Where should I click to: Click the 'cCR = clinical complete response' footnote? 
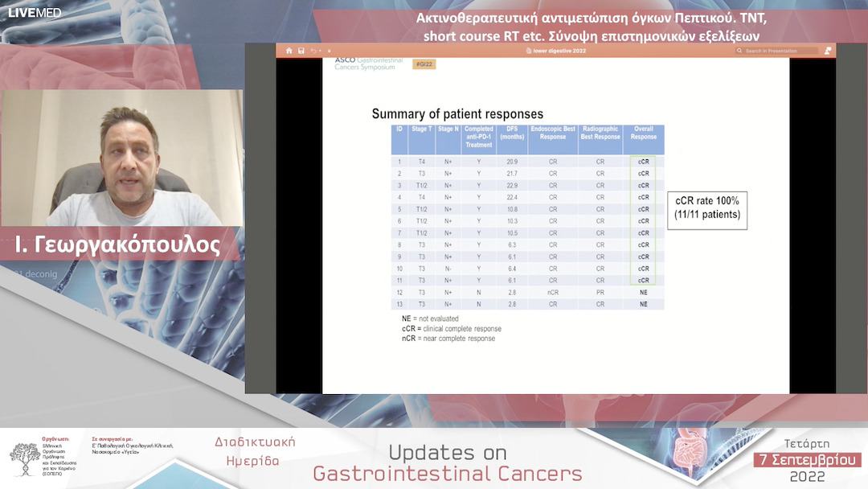coord(452,329)
